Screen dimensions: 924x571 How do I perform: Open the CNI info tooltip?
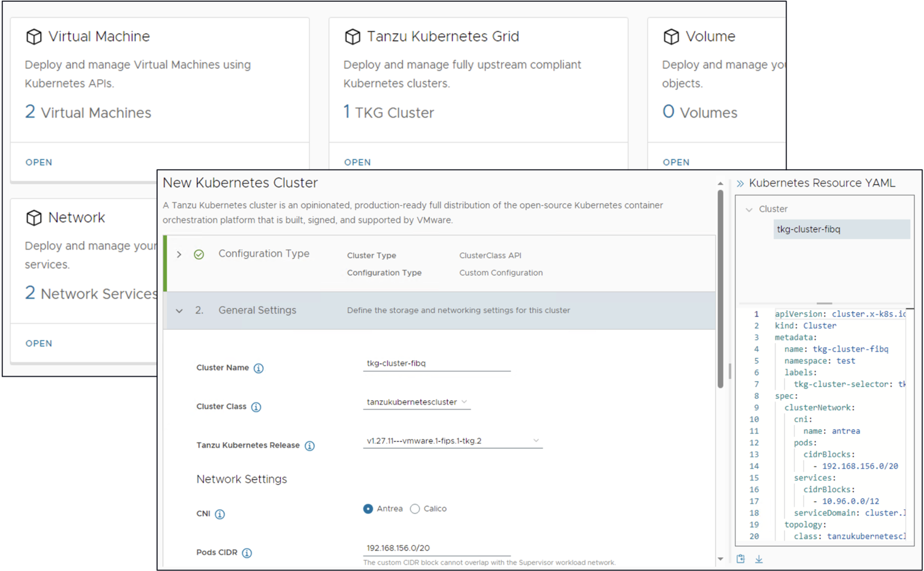click(x=220, y=514)
